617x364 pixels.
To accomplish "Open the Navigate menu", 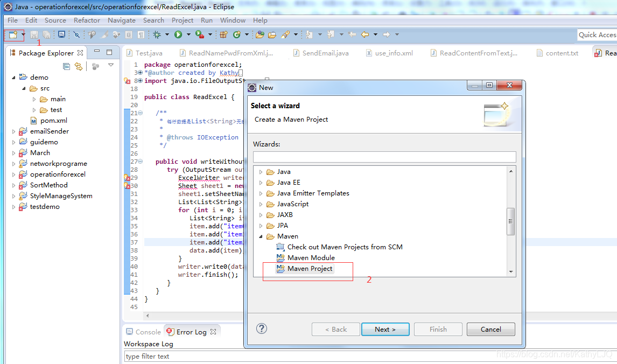I will click(122, 20).
